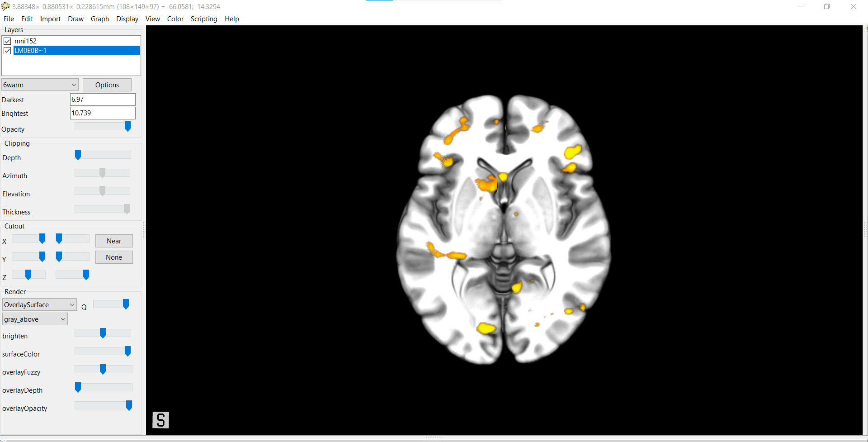Click the Opacity slider handle
The height and width of the screenshot is (442, 868).
127,127
